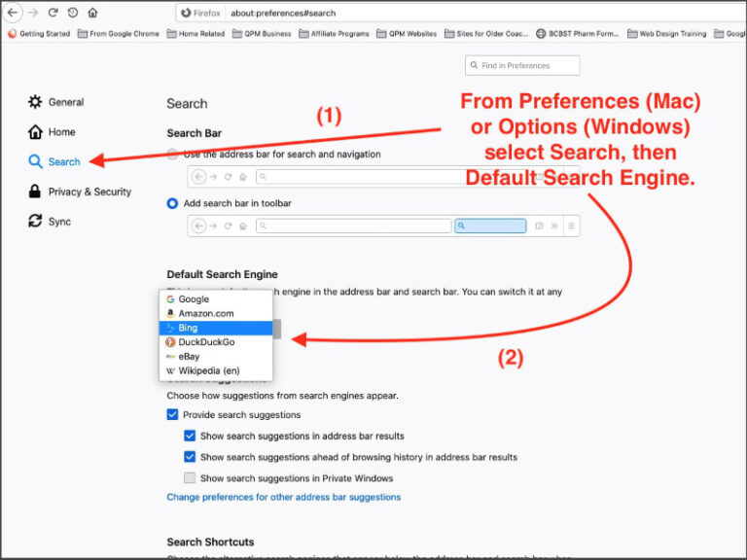Open the History clock icon in toolbar
The height and width of the screenshot is (560, 747).
point(72,13)
